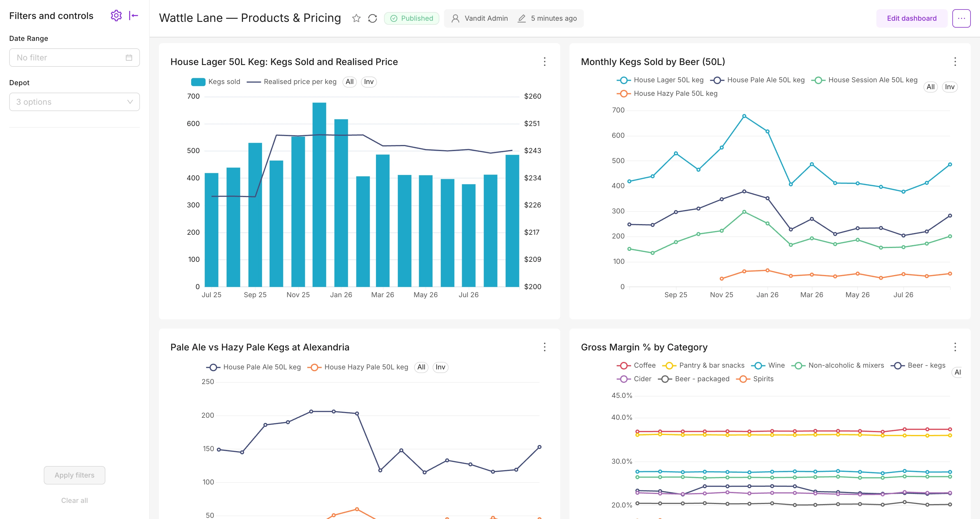The height and width of the screenshot is (519, 980).
Task: Click Edit dashboard button
Action: tap(911, 18)
